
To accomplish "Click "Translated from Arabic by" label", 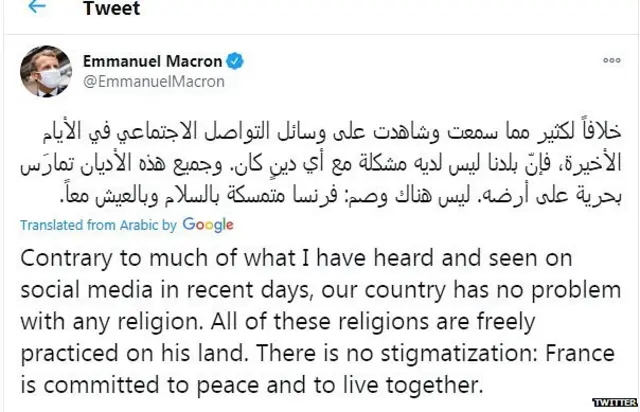I will [98, 225].
